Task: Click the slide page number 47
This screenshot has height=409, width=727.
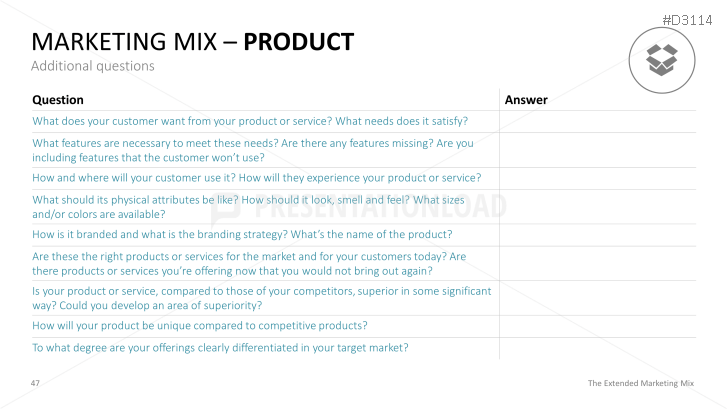Action: tap(35, 384)
